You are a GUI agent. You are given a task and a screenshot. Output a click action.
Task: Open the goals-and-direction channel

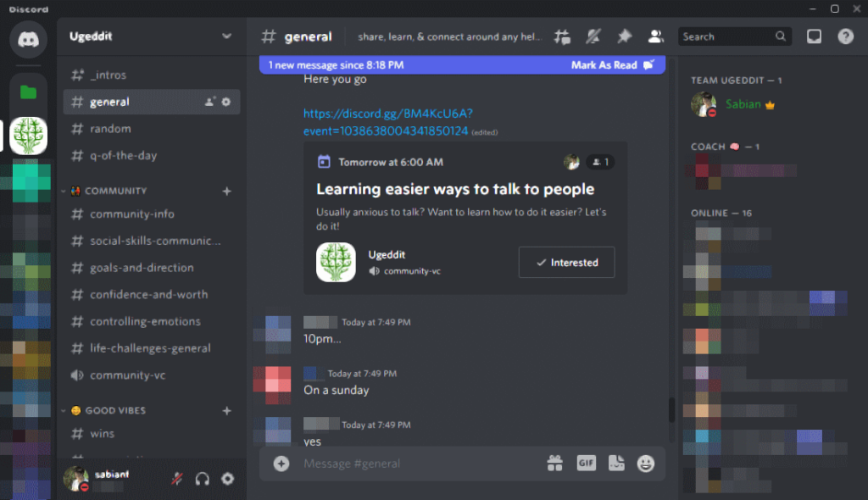pos(151,268)
